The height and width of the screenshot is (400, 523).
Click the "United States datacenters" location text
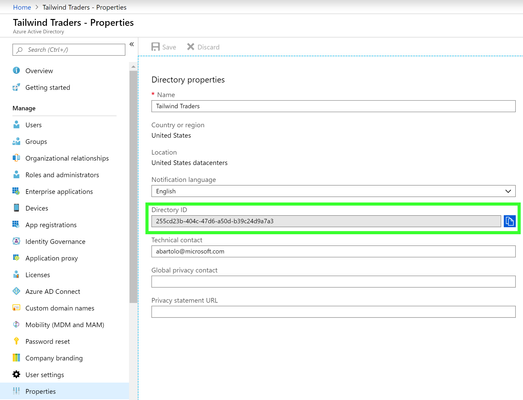(x=189, y=163)
